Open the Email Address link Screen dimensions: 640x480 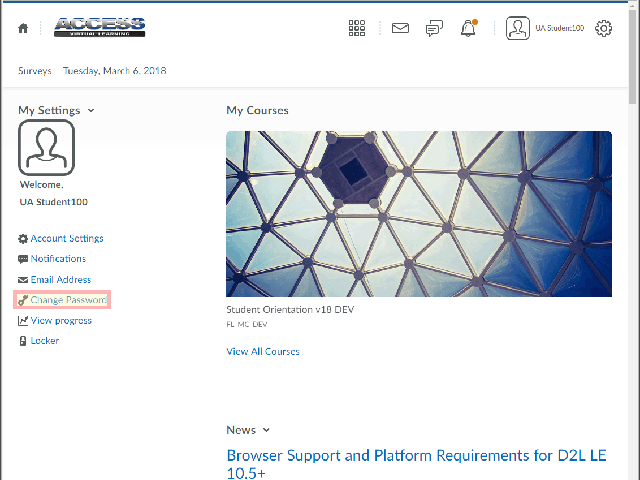tap(60, 280)
